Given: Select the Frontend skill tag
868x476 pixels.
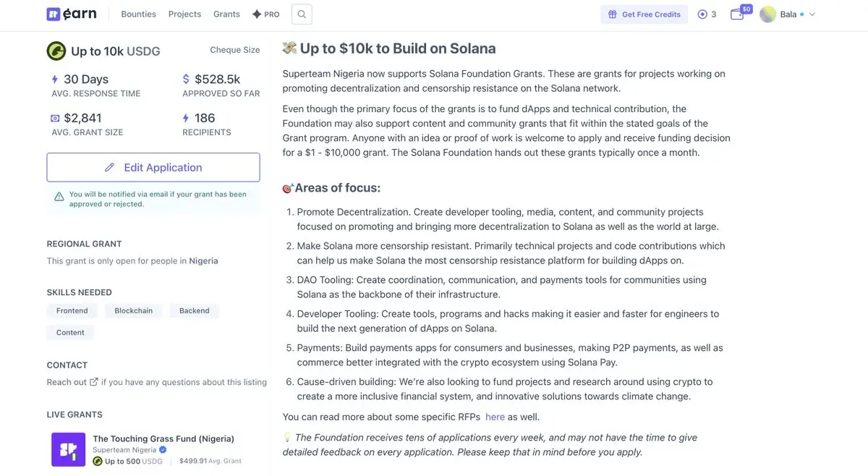Looking at the screenshot, I should (72, 311).
